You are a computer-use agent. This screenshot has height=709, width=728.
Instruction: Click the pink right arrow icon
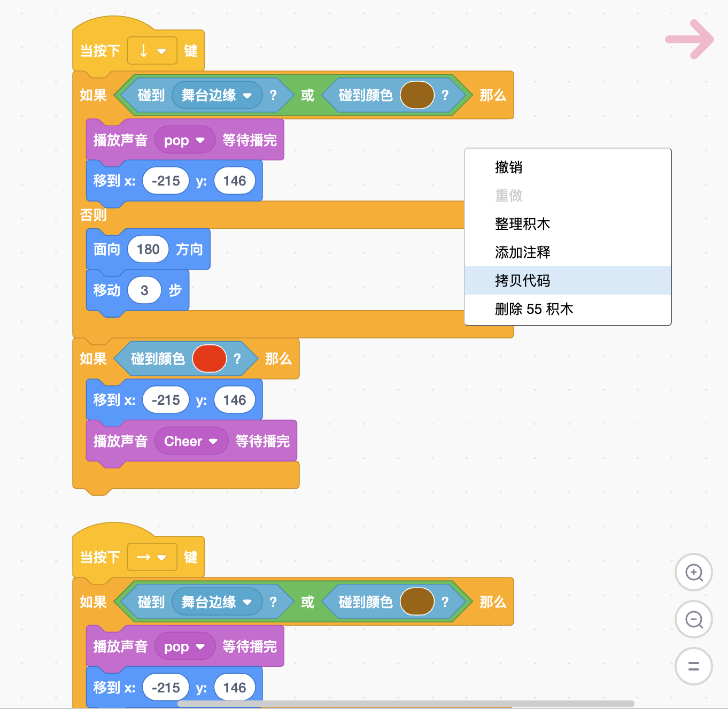pos(690,39)
